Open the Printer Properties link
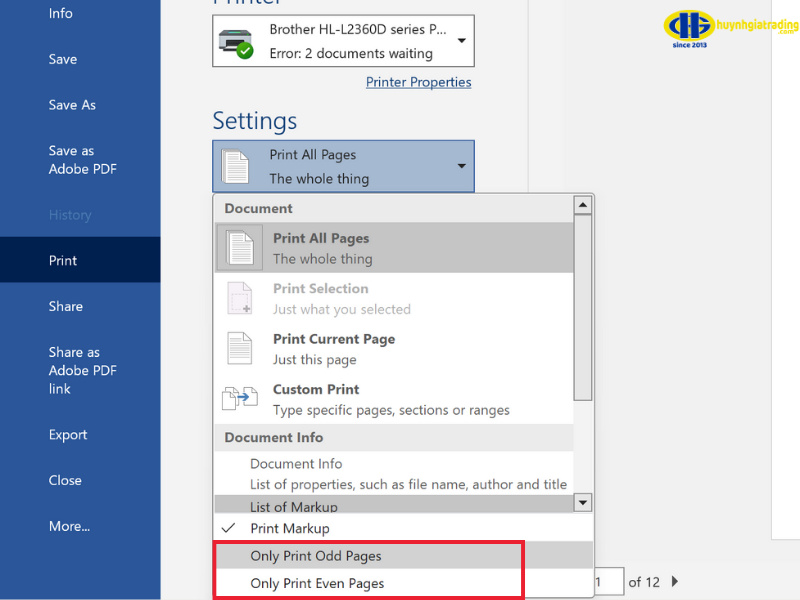The width and height of the screenshot is (800, 600). pyautogui.click(x=418, y=82)
